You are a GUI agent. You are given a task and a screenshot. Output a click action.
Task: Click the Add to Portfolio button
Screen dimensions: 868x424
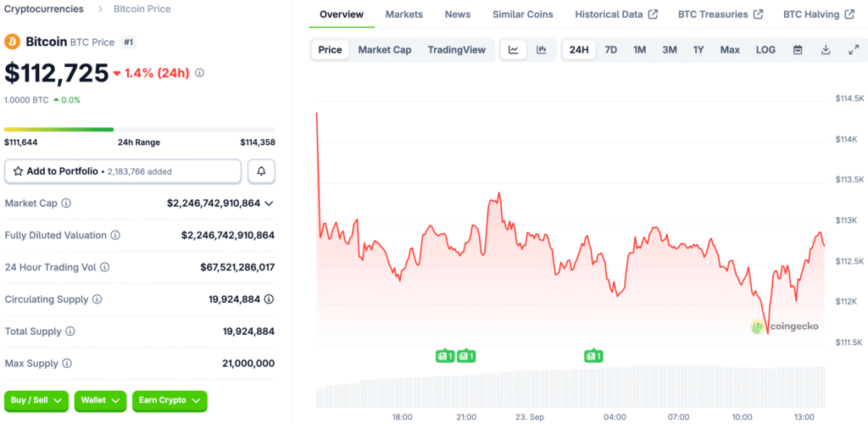123,171
